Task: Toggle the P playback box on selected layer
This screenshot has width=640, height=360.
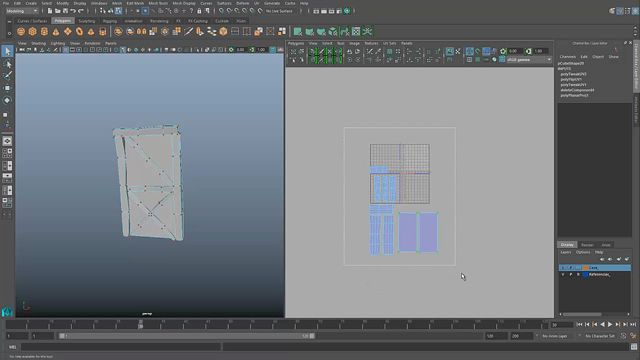Action: [x=571, y=268]
